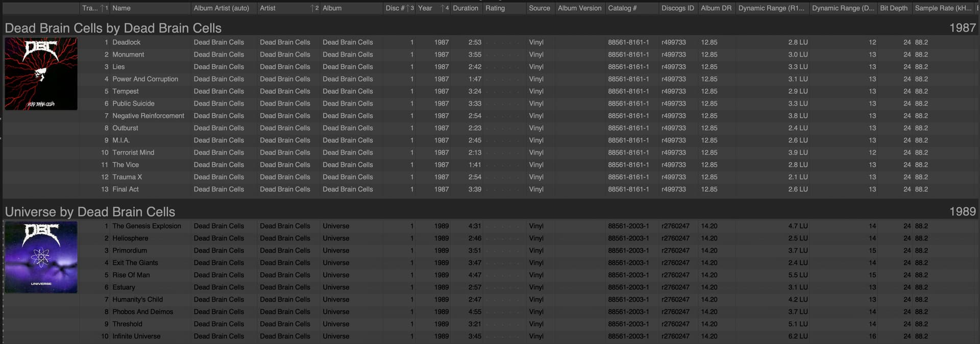
Task: Click the group header Dead Brain Cells by Dead Brain Cells
Action: 113,28
